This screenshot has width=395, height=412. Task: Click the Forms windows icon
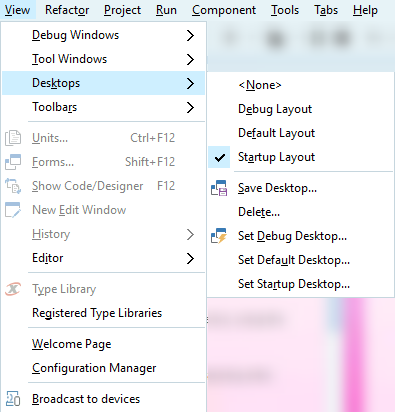pos(13,162)
